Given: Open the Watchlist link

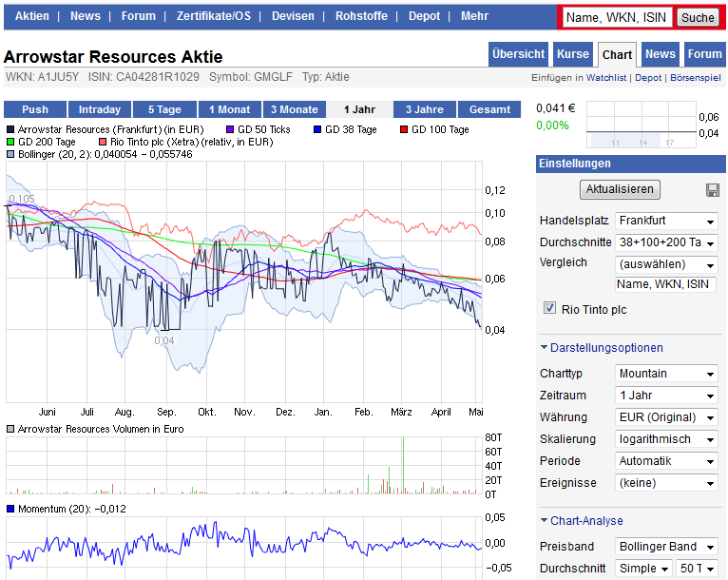Looking at the screenshot, I should (x=607, y=77).
